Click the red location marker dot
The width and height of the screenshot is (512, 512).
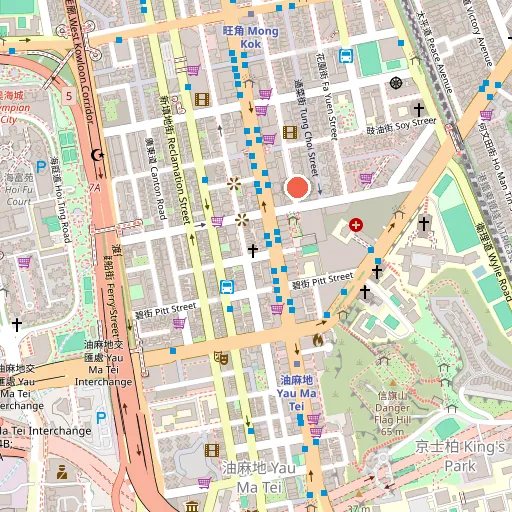click(297, 188)
